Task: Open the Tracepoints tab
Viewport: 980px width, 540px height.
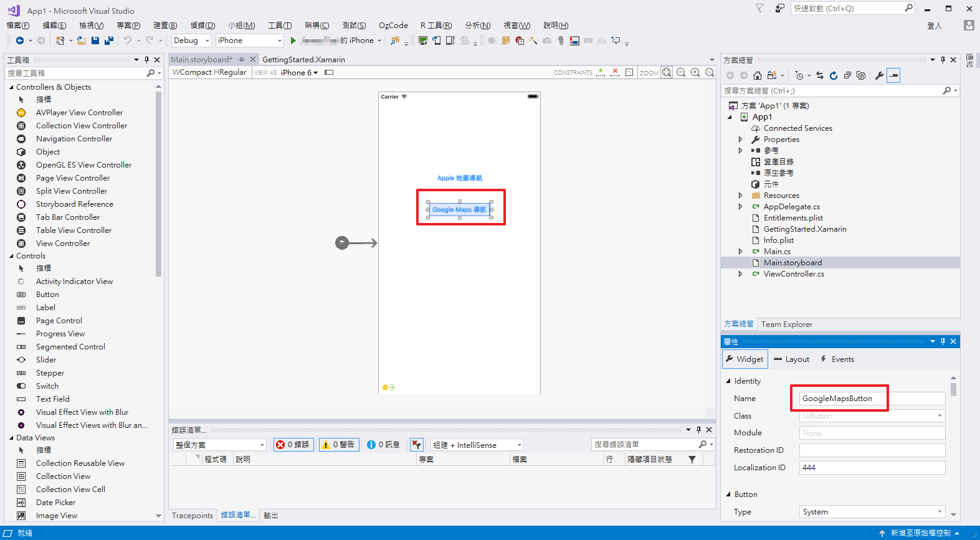Action: pyautogui.click(x=193, y=516)
